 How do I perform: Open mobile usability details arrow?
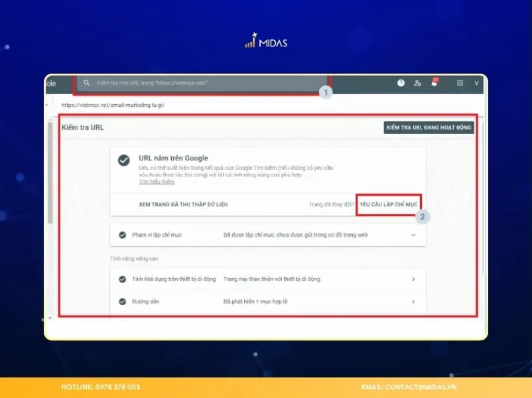point(413,279)
